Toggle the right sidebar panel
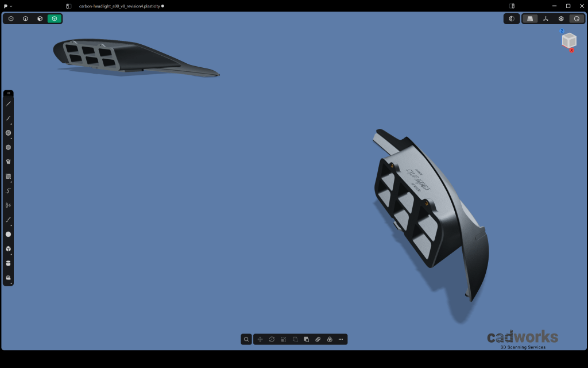588x368 pixels. coord(512,6)
